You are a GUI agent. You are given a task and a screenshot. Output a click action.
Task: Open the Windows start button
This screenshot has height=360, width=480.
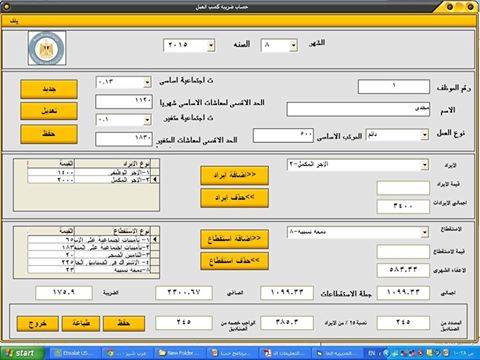coord(22,353)
